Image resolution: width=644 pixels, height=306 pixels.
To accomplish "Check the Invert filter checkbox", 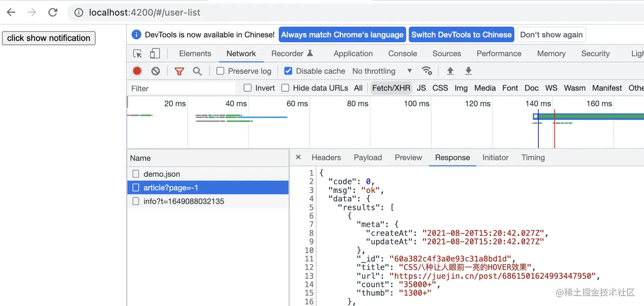I will point(247,88).
